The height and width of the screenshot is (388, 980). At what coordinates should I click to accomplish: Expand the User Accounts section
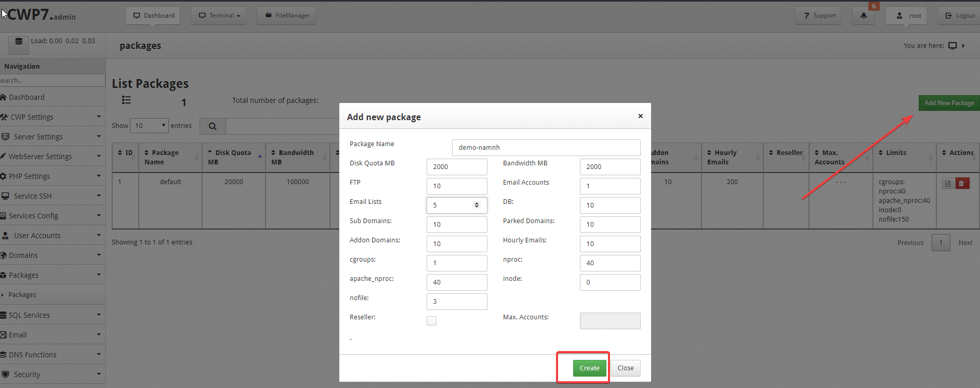(x=52, y=236)
